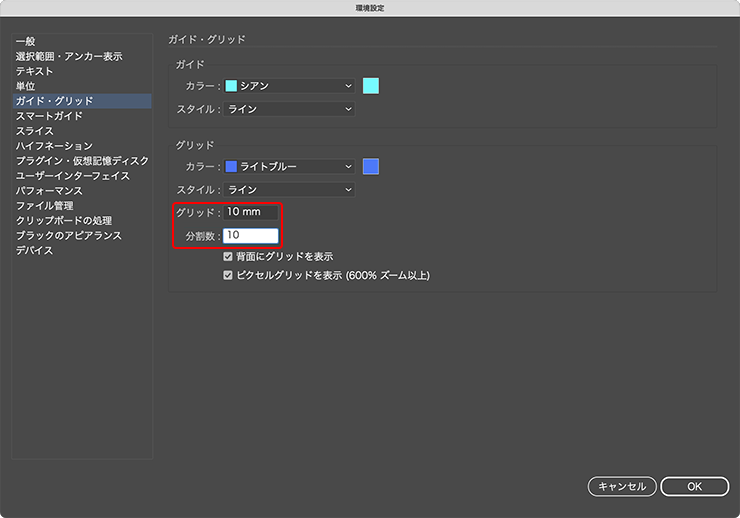Open the スマートガイド preferences category

pyautogui.click(x=49, y=117)
